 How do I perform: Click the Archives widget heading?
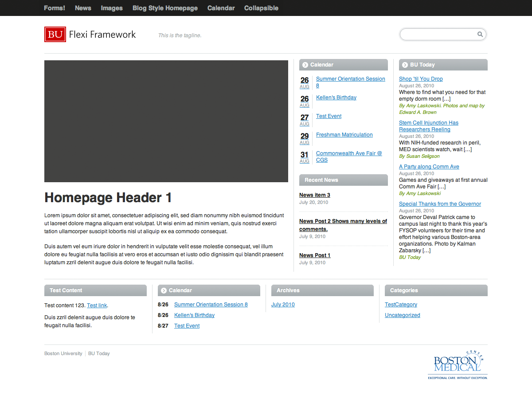coord(288,290)
